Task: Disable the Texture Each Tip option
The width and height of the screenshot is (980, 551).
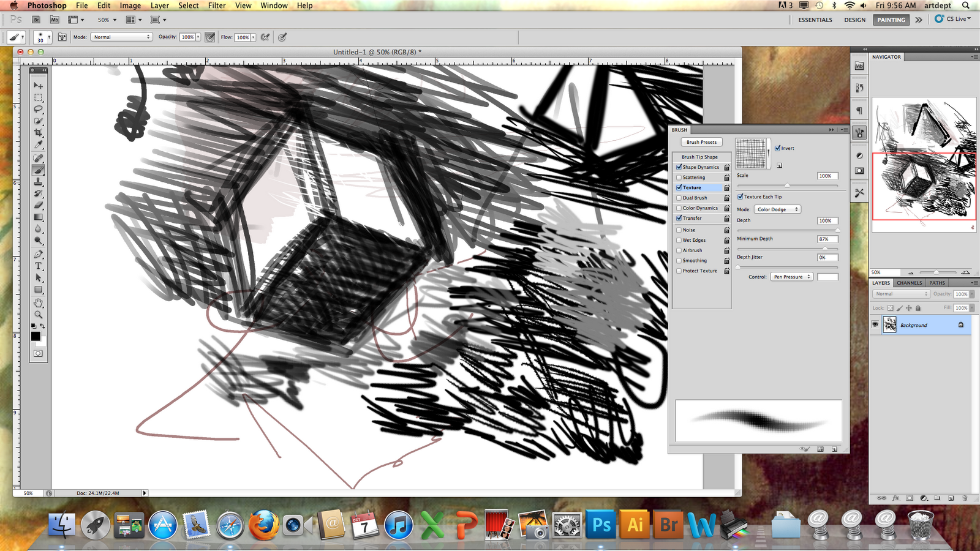Action: (740, 197)
